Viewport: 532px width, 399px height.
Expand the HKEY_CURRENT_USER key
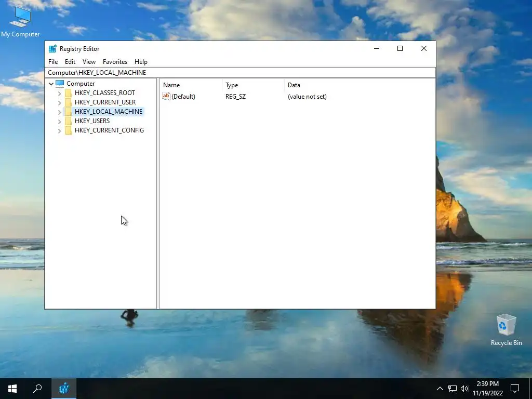point(59,102)
